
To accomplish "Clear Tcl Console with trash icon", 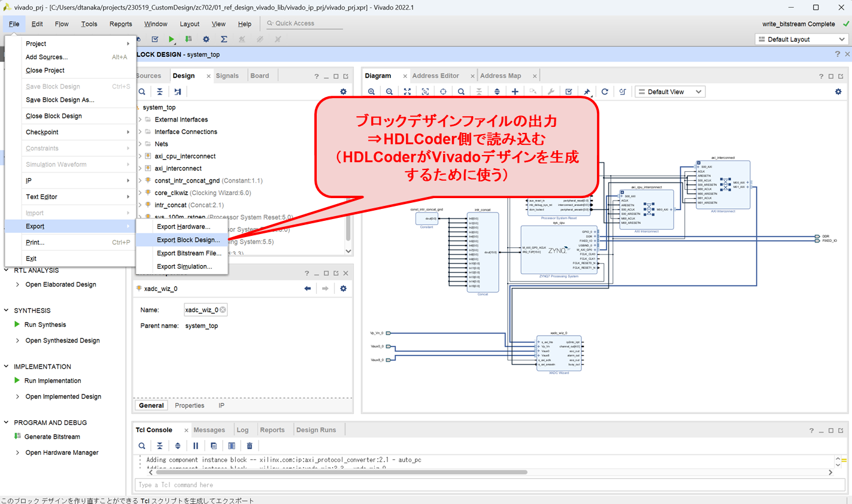I will pos(250,446).
